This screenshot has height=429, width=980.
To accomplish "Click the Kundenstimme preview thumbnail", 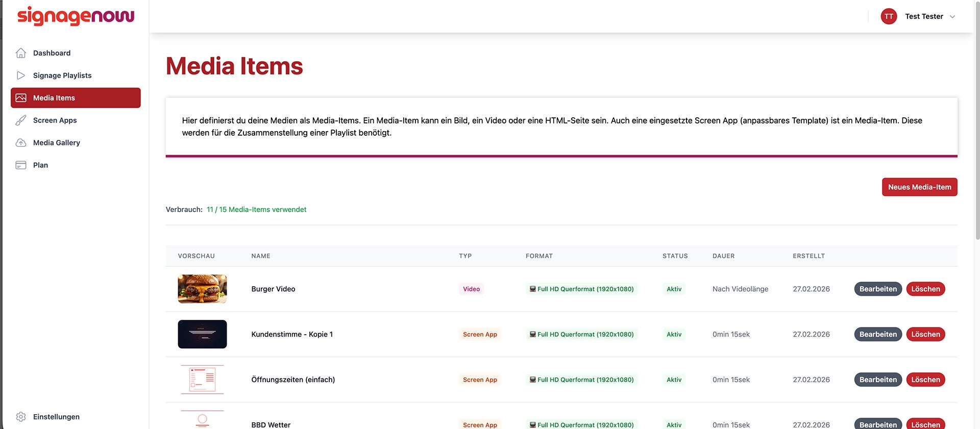I will (x=202, y=335).
